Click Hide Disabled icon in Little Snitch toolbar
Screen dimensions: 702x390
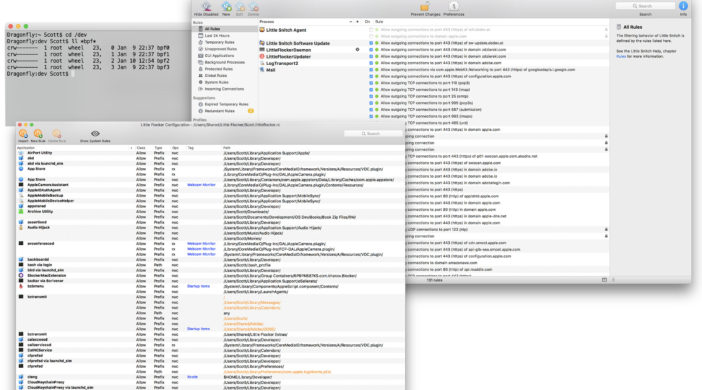206,7
